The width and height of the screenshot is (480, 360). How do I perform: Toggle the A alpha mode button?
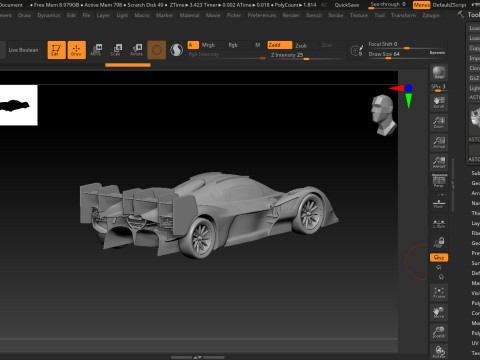click(193, 45)
